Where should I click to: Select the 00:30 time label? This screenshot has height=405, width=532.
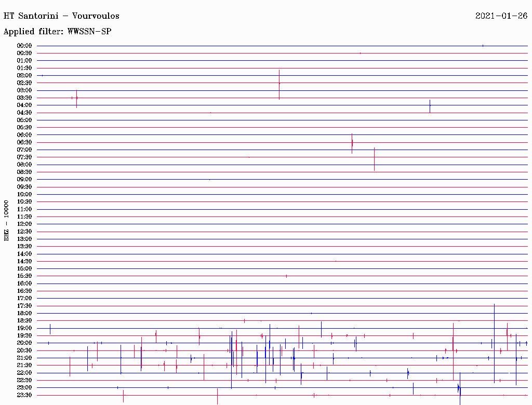pyautogui.click(x=24, y=53)
